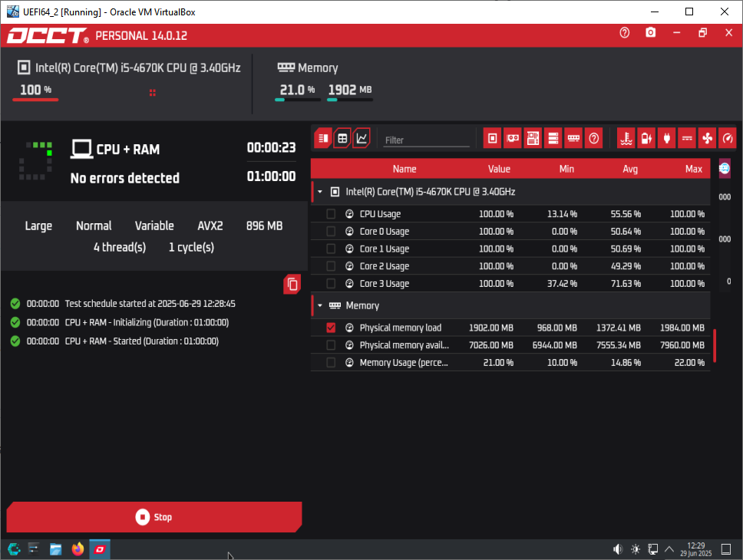This screenshot has height=560, width=743.
Task: Open OCCT help question mark icon
Action: pos(625,33)
